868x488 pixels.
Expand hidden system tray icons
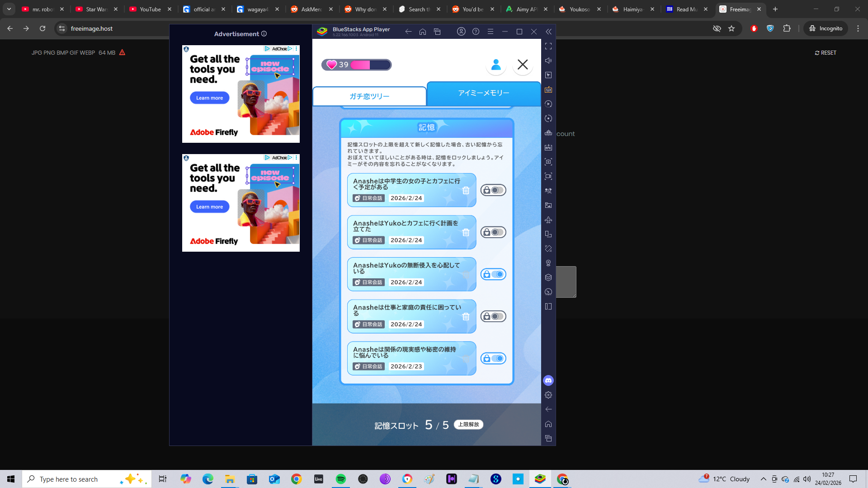[763, 479]
